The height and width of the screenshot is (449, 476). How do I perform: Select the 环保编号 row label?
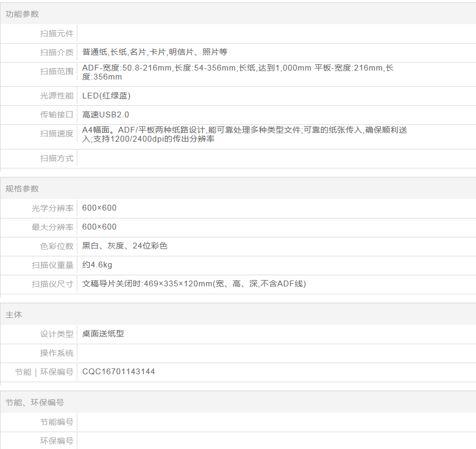point(57,441)
